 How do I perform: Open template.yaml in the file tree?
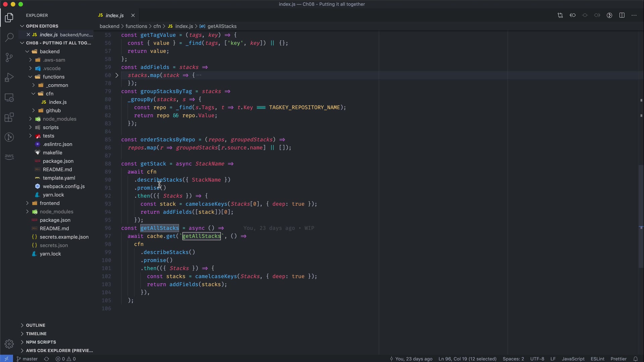59,178
